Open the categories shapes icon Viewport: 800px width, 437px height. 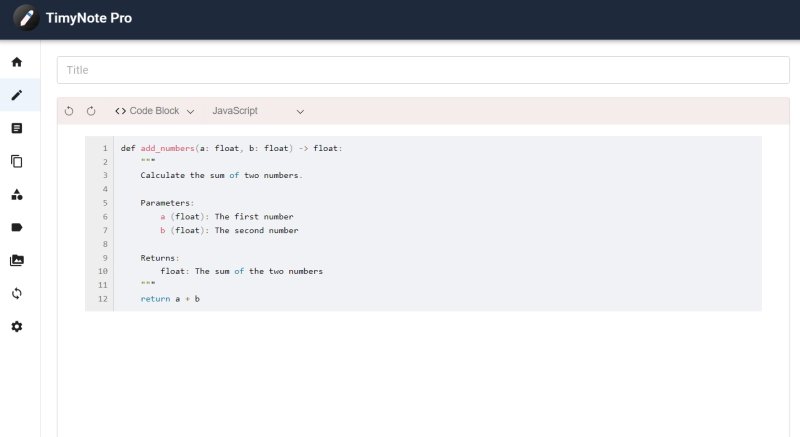point(17,194)
